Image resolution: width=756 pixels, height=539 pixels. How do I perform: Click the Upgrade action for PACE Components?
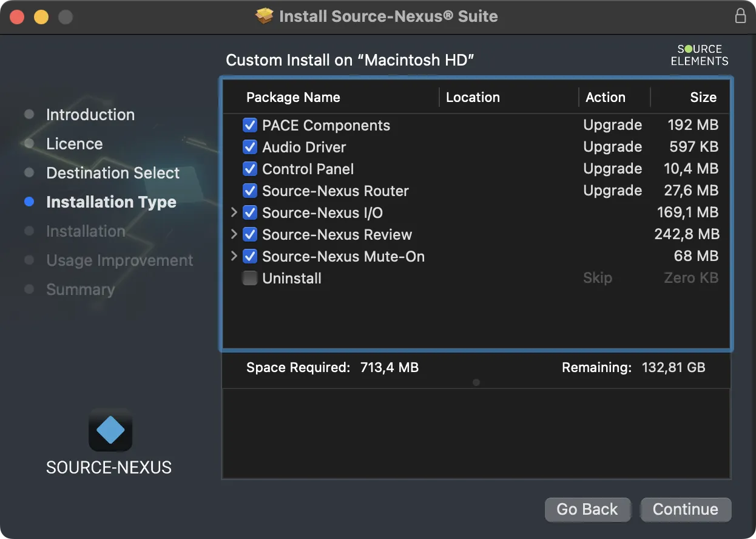612,126
